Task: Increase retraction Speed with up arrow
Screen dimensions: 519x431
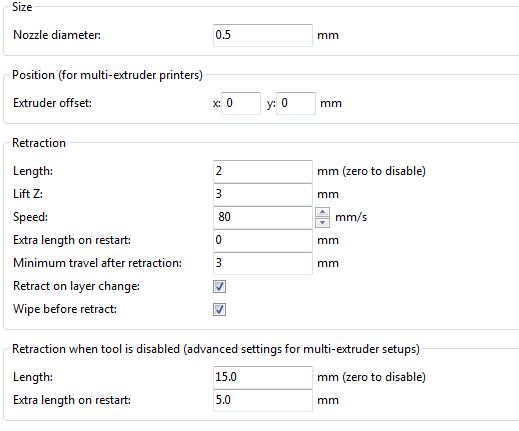Action: [322, 212]
